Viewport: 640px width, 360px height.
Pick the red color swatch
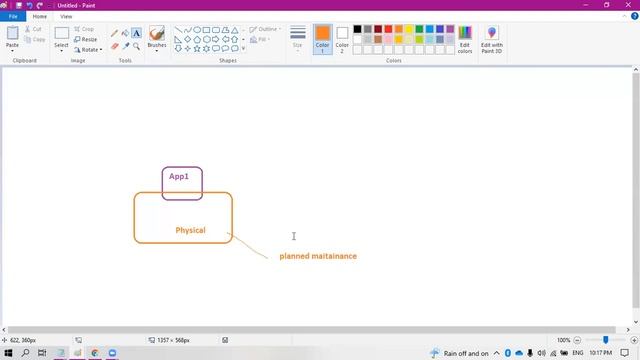(388, 29)
